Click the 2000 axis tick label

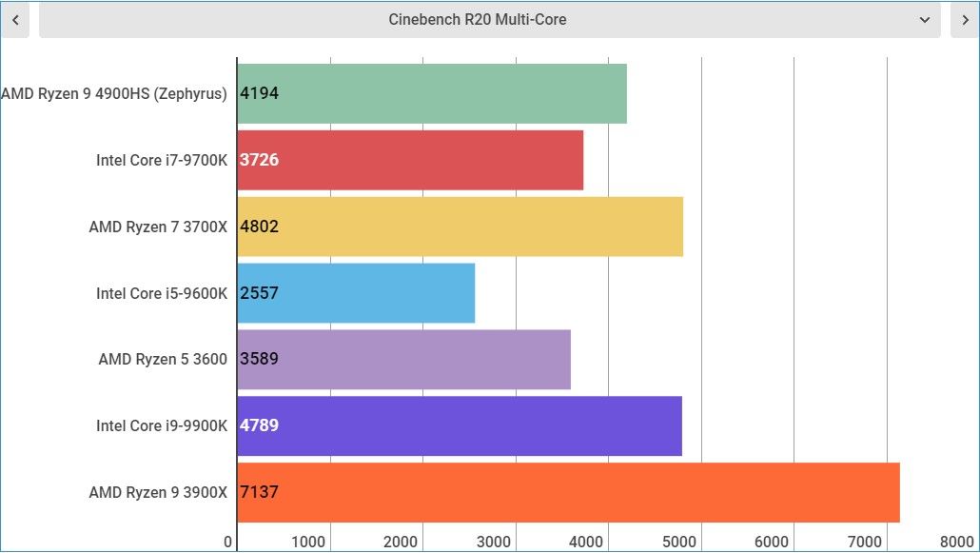coord(401,542)
